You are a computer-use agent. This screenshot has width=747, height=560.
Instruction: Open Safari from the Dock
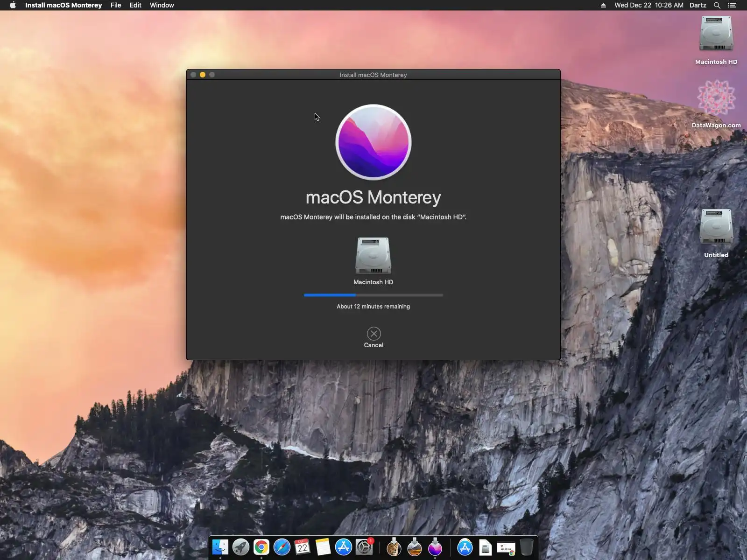282,547
